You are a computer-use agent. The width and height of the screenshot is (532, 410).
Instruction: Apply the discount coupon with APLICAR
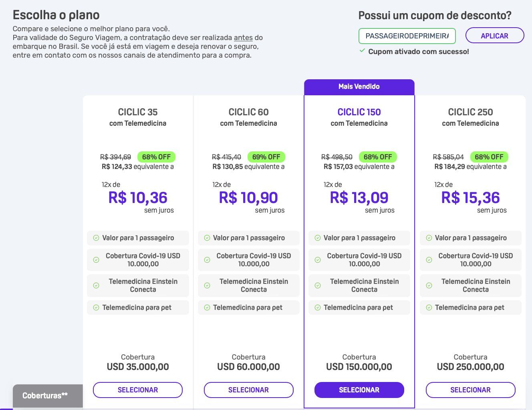[x=494, y=36]
